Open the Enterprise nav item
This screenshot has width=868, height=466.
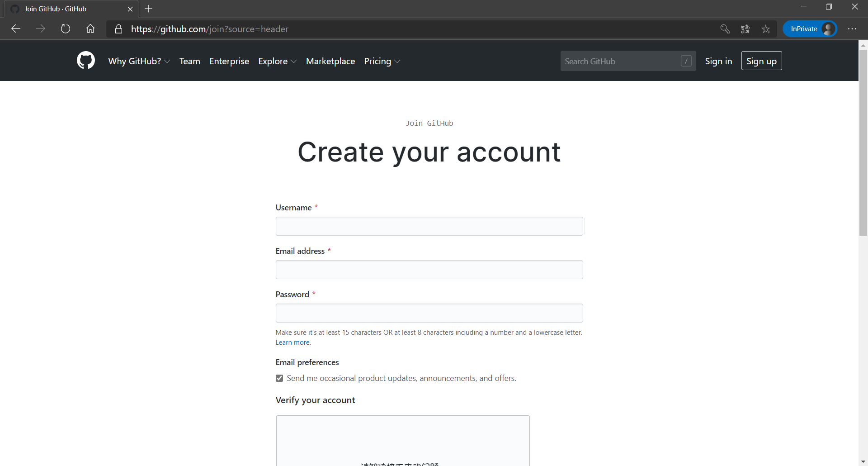pyautogui.click(x=229, y=61)
